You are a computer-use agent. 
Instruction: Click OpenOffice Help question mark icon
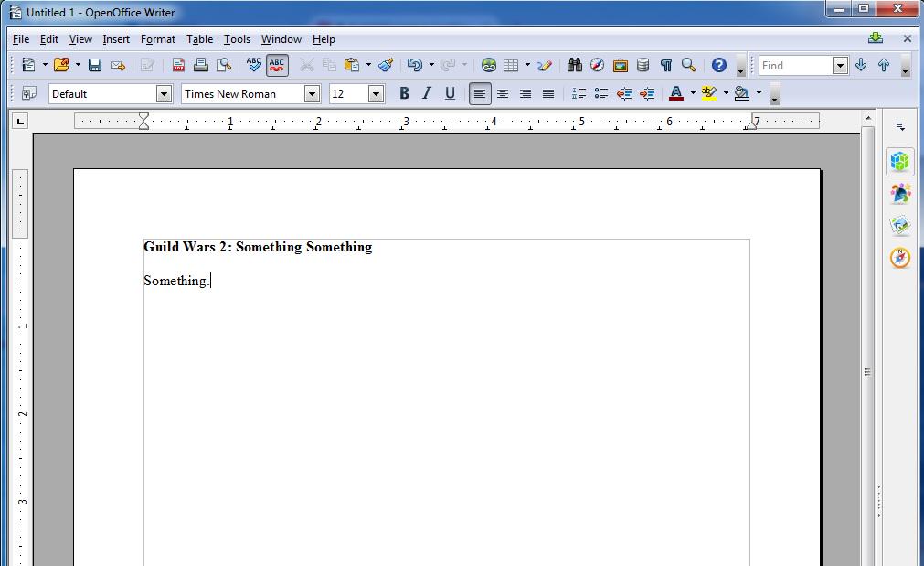pyautogui.click(x=719, y=65)
